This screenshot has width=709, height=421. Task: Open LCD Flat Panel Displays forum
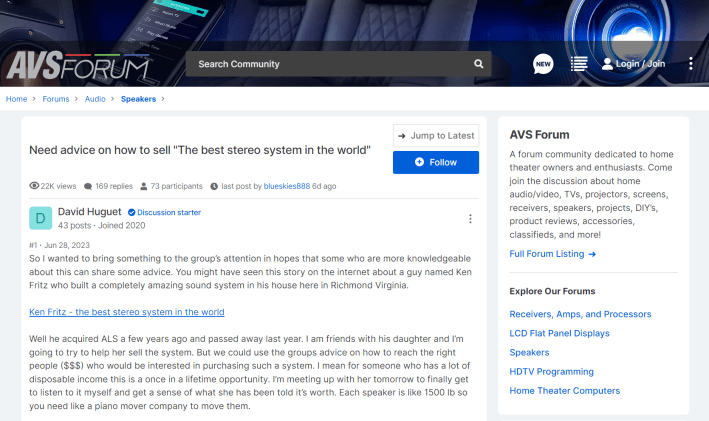(x=559, y=333)
